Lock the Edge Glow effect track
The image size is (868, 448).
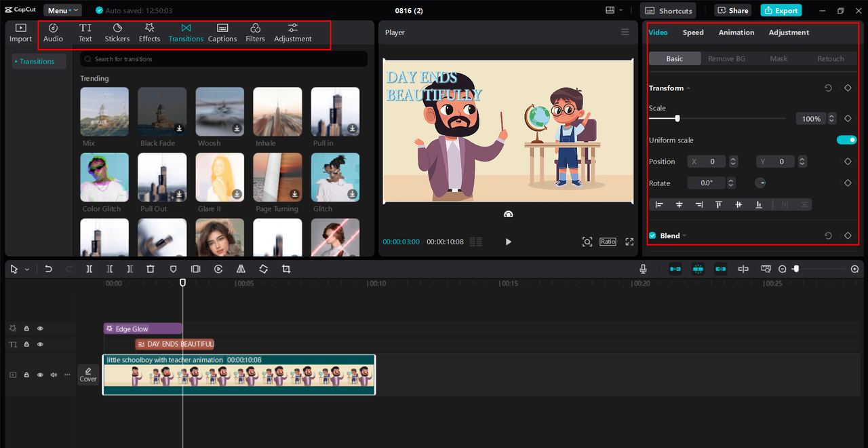coord(26,329)
